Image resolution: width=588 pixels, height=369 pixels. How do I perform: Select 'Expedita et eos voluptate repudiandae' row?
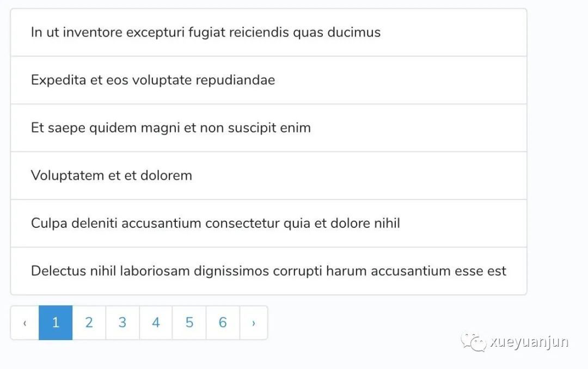(152, 80)
